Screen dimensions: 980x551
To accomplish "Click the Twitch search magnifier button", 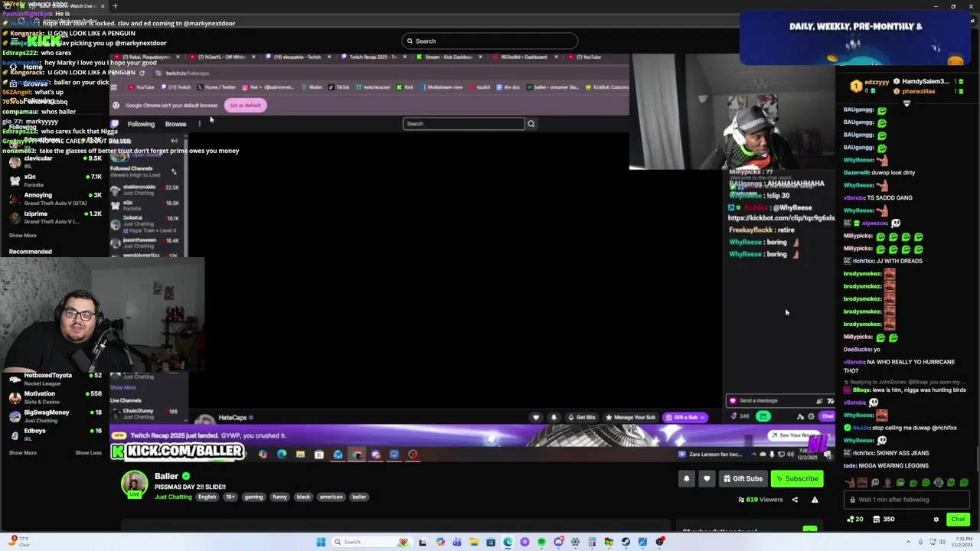I will click(x=531, y=123).
